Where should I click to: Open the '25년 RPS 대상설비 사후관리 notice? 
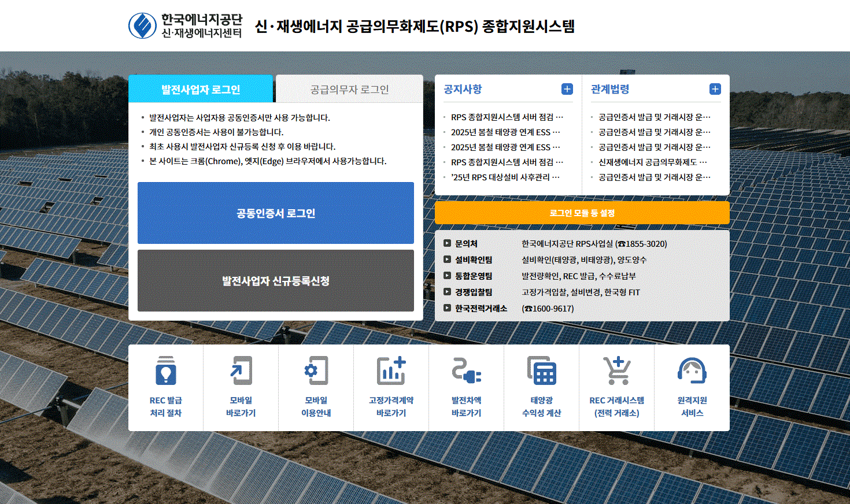point(505,177)
